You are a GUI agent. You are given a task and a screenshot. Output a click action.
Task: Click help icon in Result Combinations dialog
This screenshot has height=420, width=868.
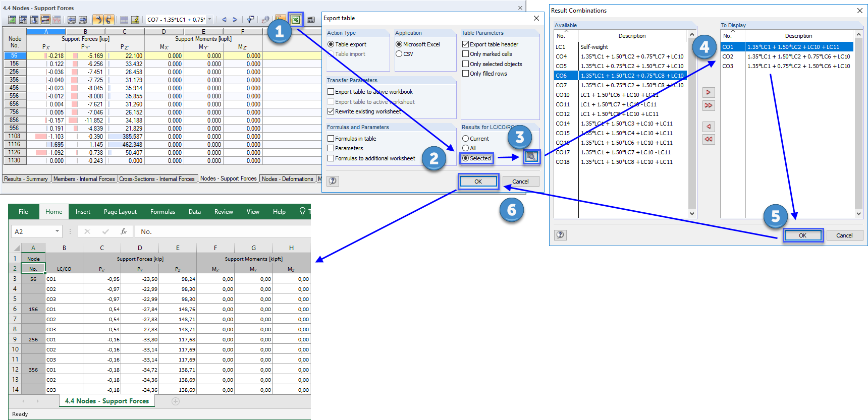pyautogui.click(x=560, y=235)
